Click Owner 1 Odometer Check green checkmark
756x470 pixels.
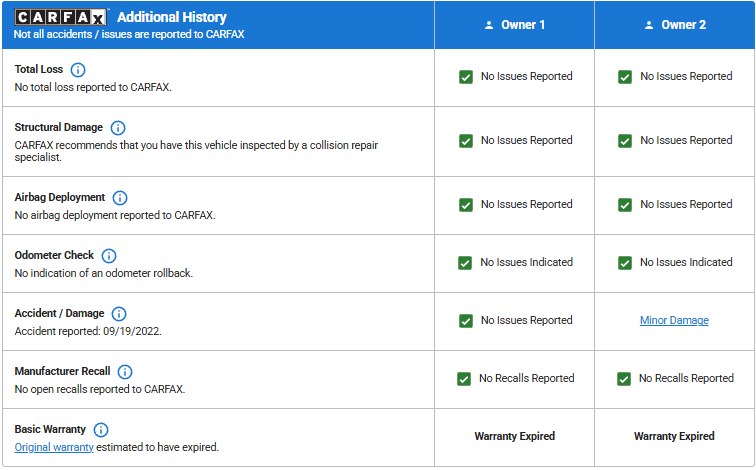pyautogui.click(x=465, y=263)
